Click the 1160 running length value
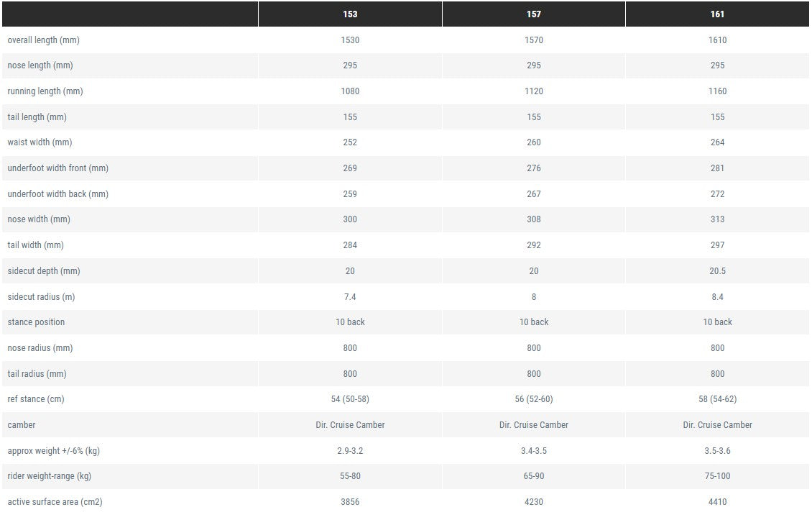The image size is (812, 515). 717,91
